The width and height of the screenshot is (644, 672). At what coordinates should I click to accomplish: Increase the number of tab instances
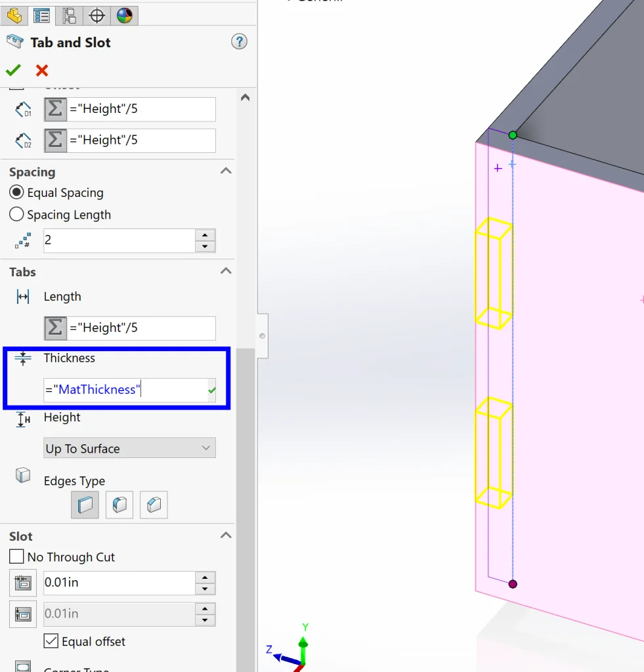tap(205, 235)
